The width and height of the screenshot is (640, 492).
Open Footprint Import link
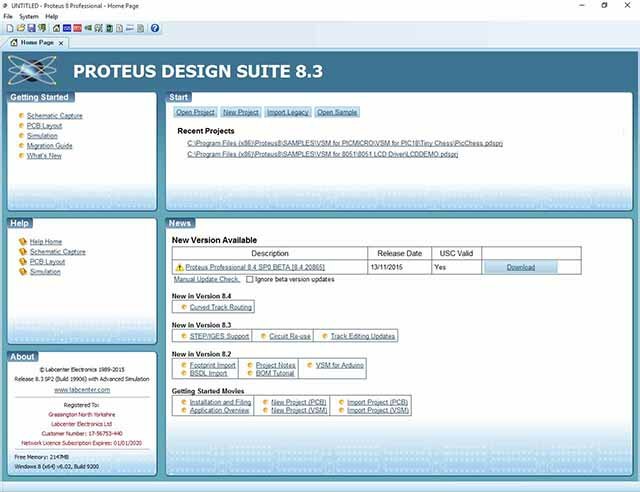213,365
